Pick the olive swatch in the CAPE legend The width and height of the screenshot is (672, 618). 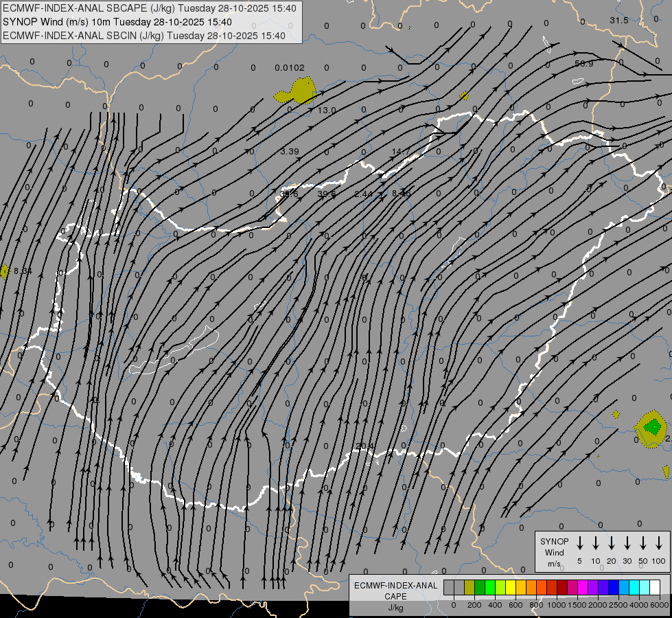pyautogui.click(x=470, y=587)
